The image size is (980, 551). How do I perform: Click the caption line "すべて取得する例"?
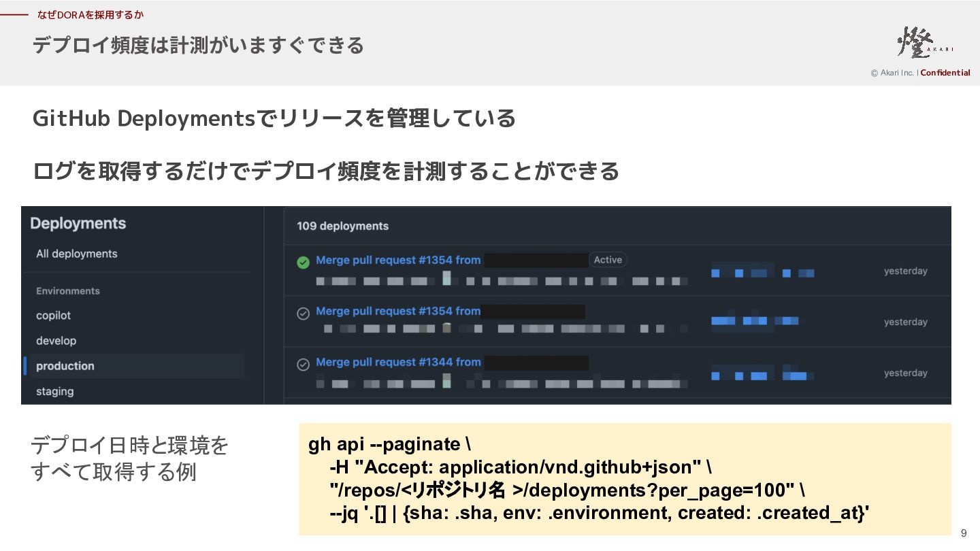tap(114, 472)
